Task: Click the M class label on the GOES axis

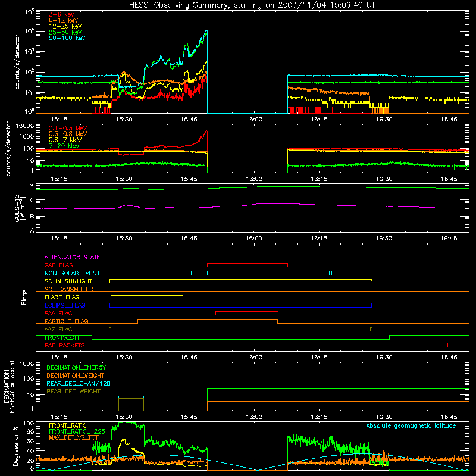Action: coord(32,186)
